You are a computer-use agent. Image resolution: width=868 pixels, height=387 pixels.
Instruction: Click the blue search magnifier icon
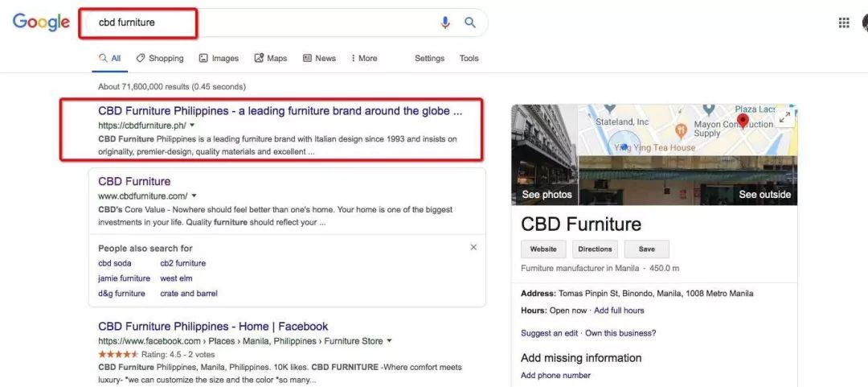tap(470, 23)
